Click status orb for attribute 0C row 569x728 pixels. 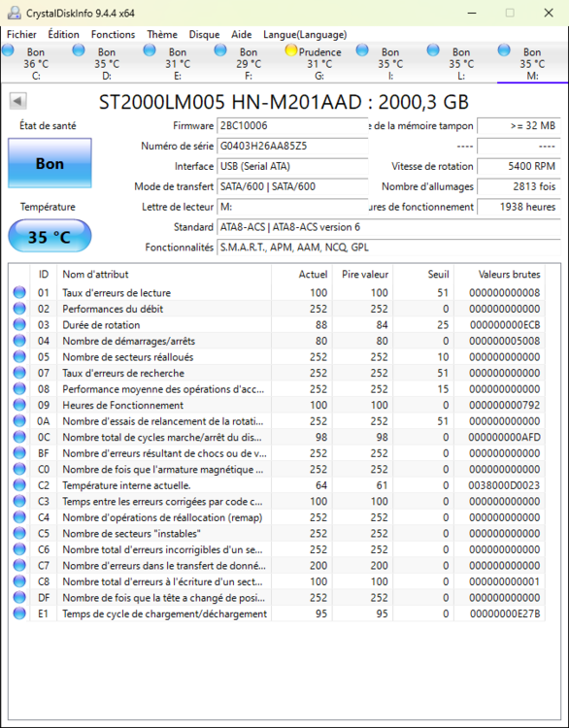(x=19, y=437)
